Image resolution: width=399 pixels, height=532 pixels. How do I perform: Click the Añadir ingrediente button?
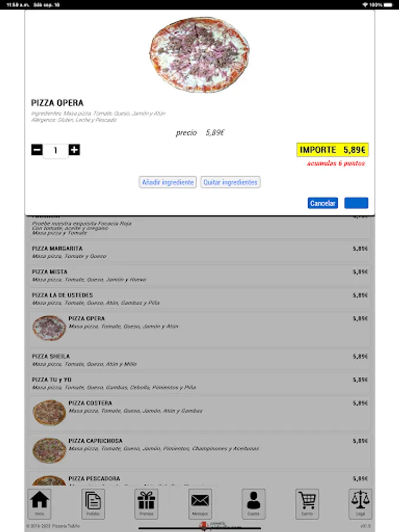168,182
